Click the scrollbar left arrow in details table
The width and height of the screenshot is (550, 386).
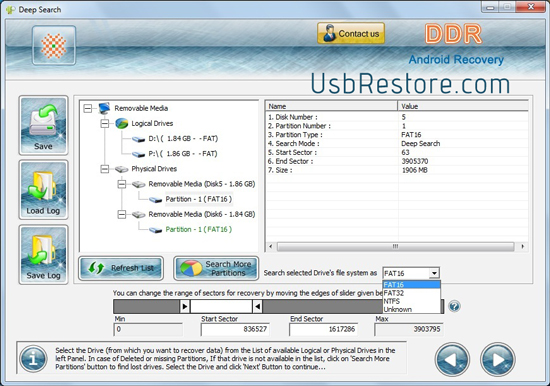[x=270, y=246]
